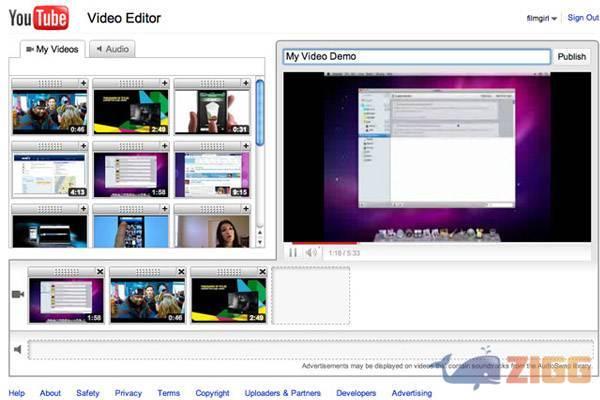Open the Privacy footer link
Screen dimensions: 600x400
pyautogui.click(x=128, y=393)
